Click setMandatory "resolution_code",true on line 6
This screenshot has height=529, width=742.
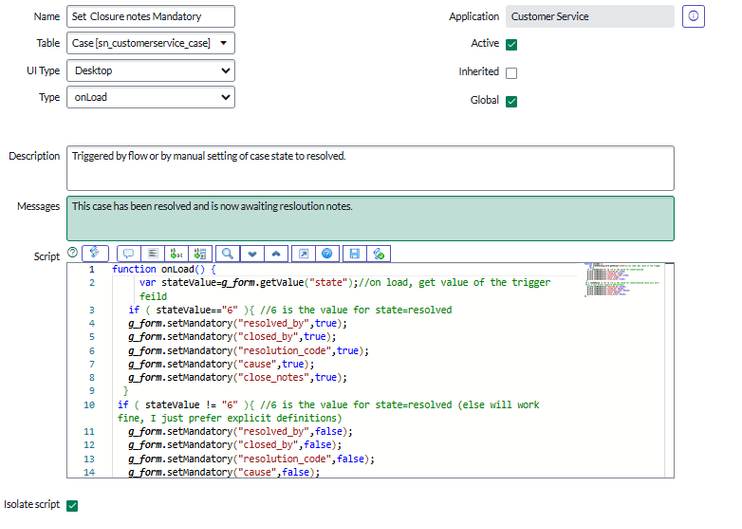pos(248,351)
